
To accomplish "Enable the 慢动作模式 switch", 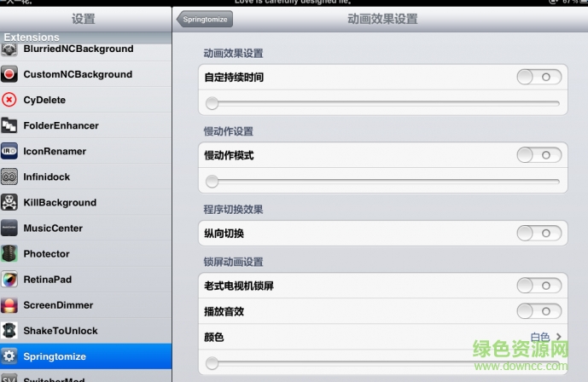I will pos(539,155).
